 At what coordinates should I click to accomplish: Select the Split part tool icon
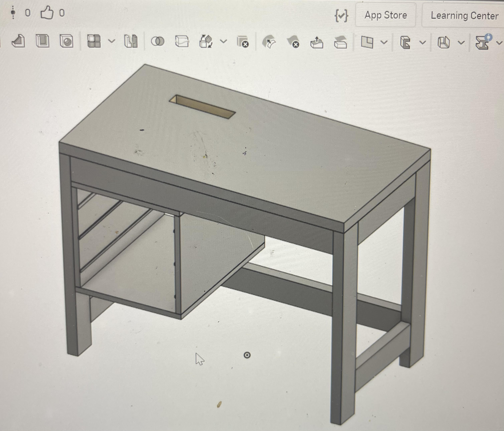(x=182, y=41)
